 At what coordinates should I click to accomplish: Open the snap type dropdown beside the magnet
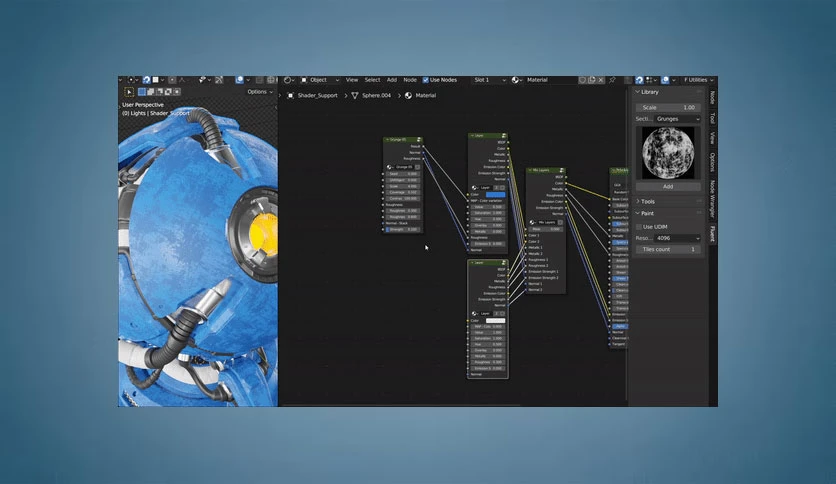pos(650,80)
